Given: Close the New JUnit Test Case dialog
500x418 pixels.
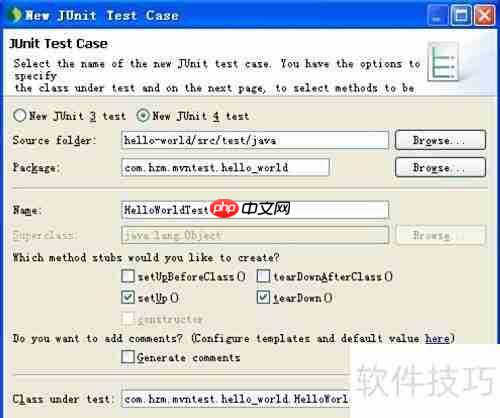Looking at the screenshot, I should pyautogui.click(x=485, y=15).
